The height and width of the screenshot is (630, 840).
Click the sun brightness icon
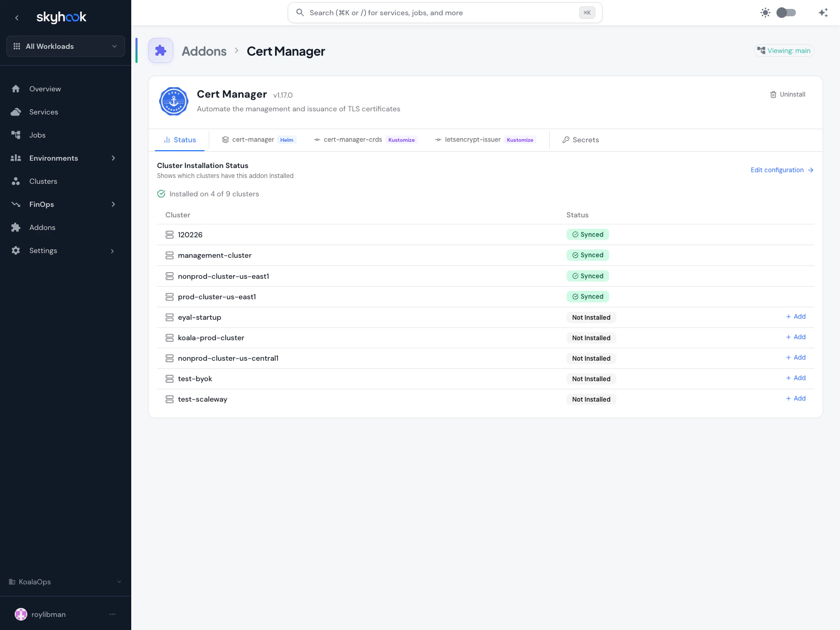[x=765, y=12]
